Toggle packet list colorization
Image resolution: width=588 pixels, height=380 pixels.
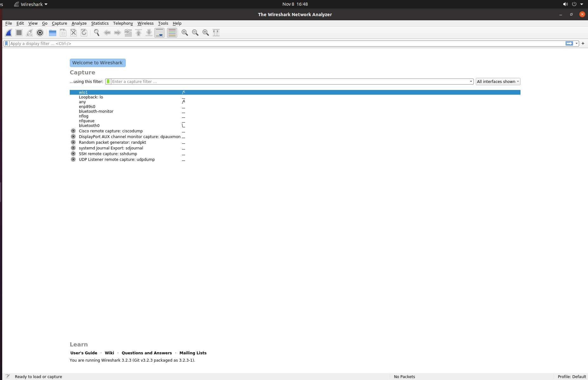(x=172, y=33)
